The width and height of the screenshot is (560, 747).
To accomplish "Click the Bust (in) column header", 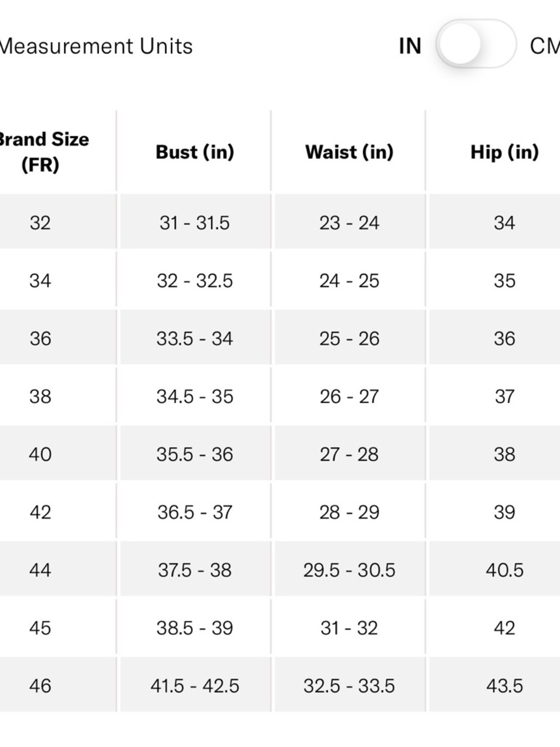I will [195, 152].
